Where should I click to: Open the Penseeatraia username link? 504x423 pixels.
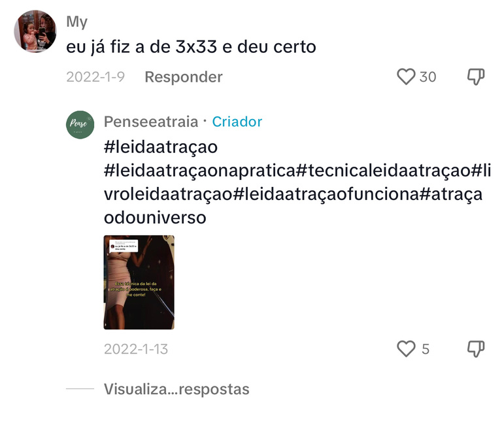tap(151, 122)
